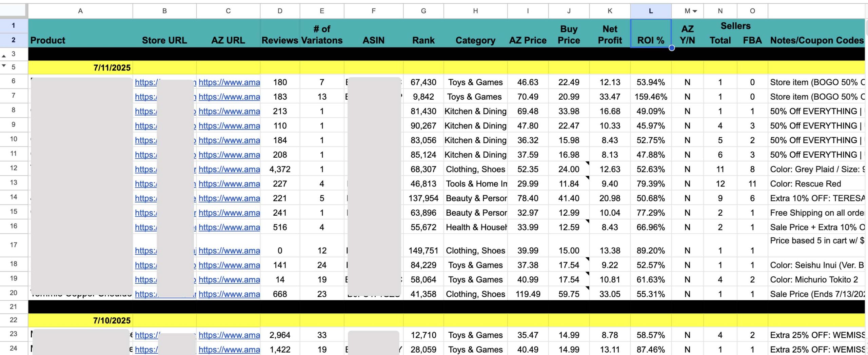Select the Buy Price cell 24.00 with note
Screen dimensions: 868x355
tap(569, 169)
